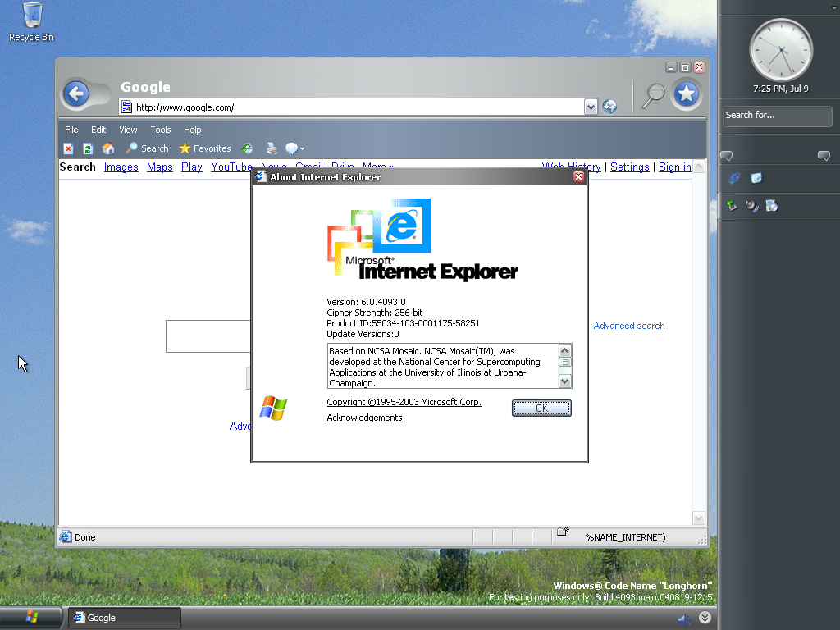Click the Start button on taskbar

pyautogui.click(x=31, y=617)
